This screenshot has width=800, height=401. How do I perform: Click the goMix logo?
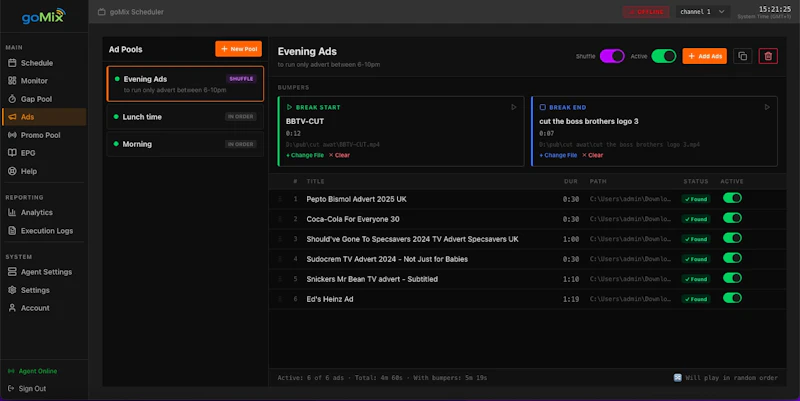pos(44,16)
